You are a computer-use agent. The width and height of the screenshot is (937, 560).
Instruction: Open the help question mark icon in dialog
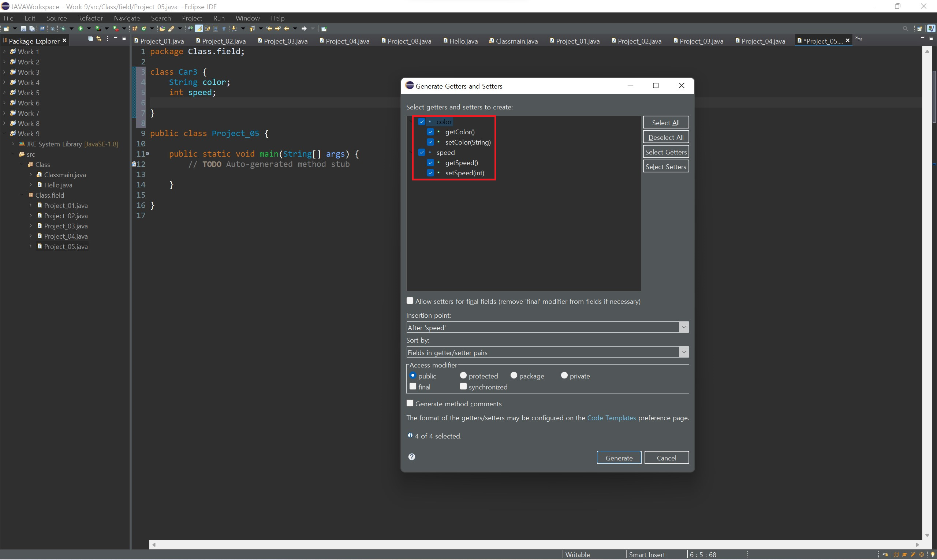(x=412, y=457)
